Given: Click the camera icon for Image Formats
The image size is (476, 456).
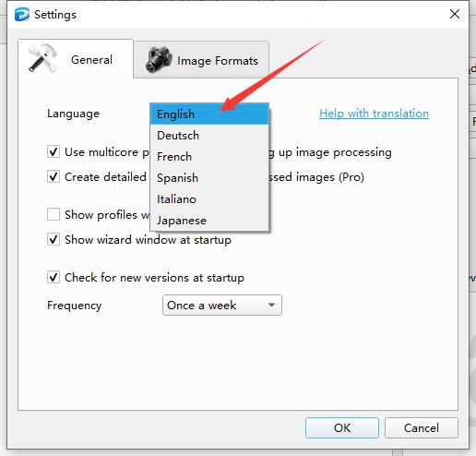Looking at the screenshot, I should (x=159, y=60).
